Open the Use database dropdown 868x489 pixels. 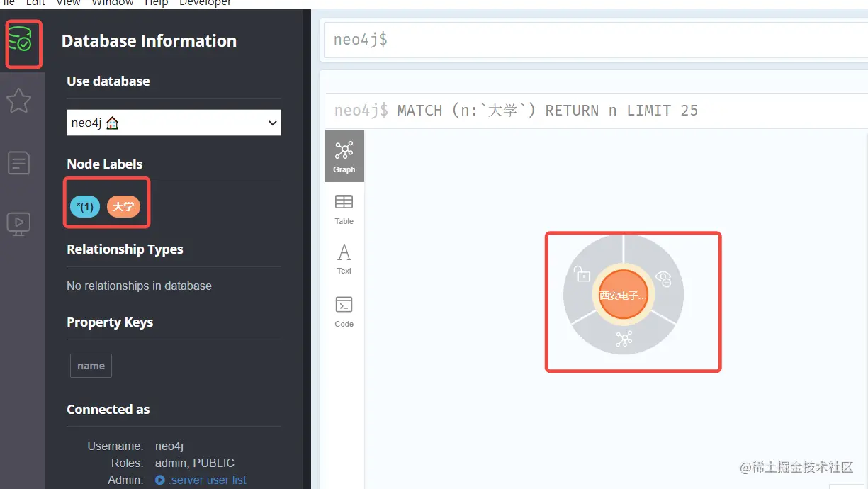[x=174, y=123]
